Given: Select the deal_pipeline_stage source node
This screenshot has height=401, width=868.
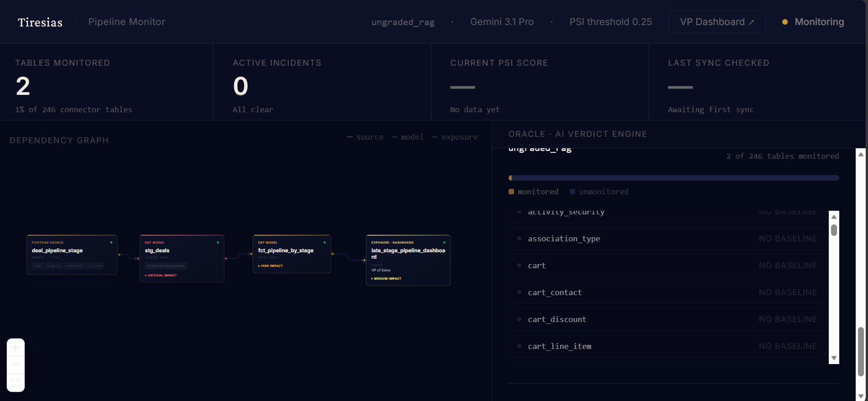Looking at the screenshot, I should pos(72,255).
